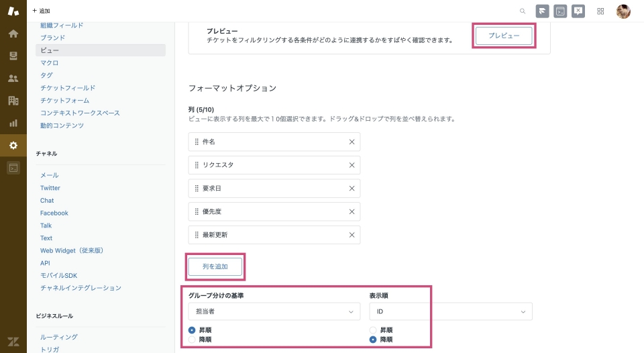Viewport: 644px width, 353px height.
Task: Open the Home icon in sidebar
Action: pos(13,34)
